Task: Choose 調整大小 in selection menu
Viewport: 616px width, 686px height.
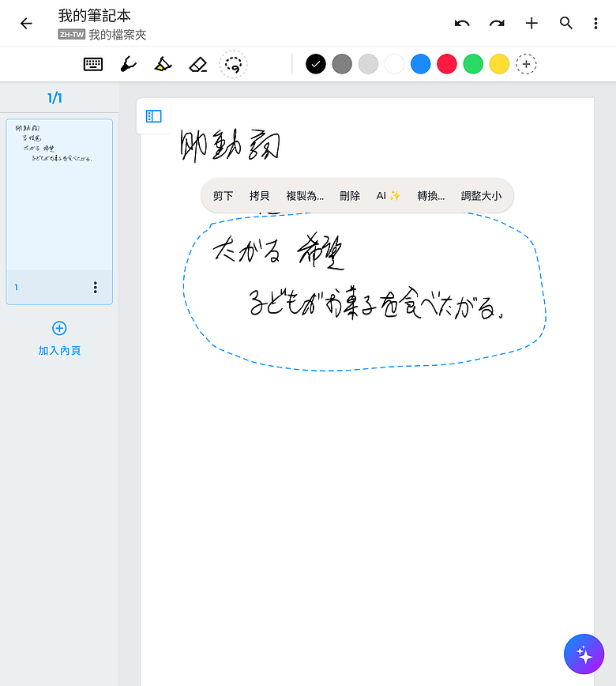Action: [481, 195]
